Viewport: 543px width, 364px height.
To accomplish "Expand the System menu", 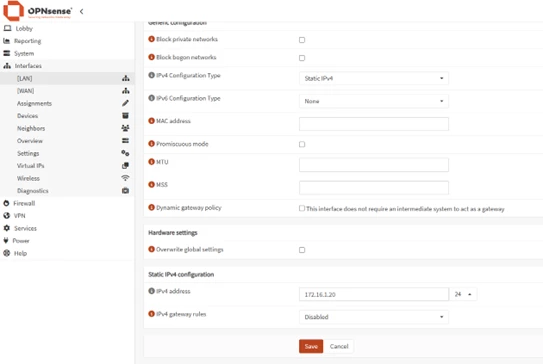I will pos(24,53).
